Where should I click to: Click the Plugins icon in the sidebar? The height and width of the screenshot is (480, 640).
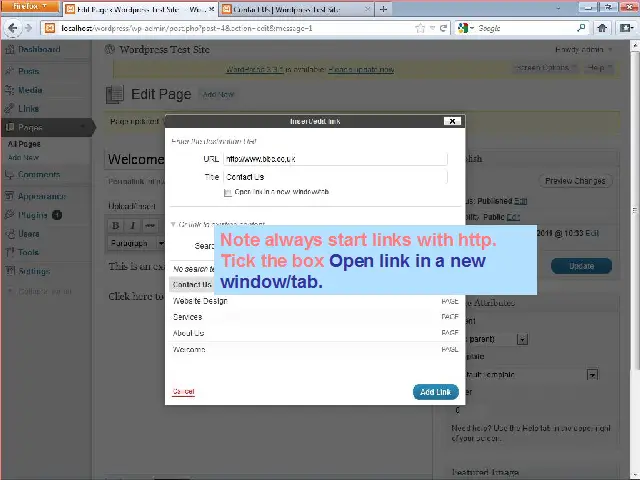tap(10, 215)
